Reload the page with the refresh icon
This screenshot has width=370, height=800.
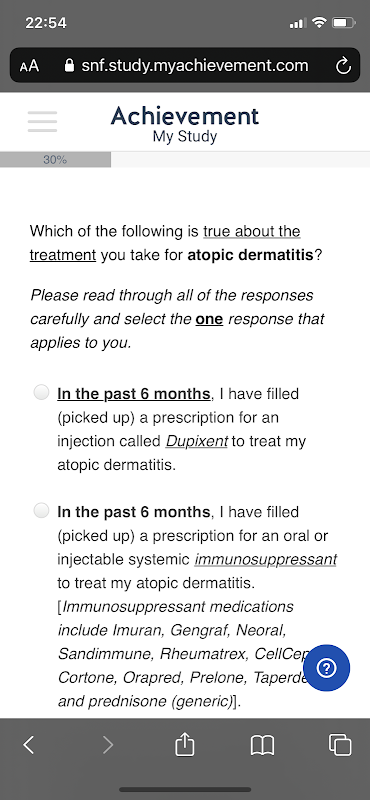pos(343,66)
